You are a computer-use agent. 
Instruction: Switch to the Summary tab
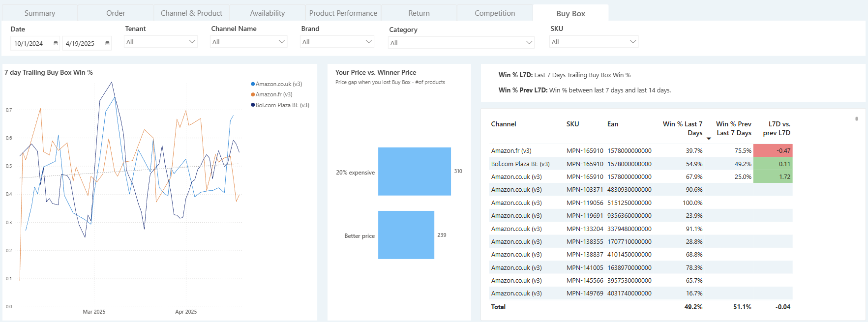(x=40, y=13)
